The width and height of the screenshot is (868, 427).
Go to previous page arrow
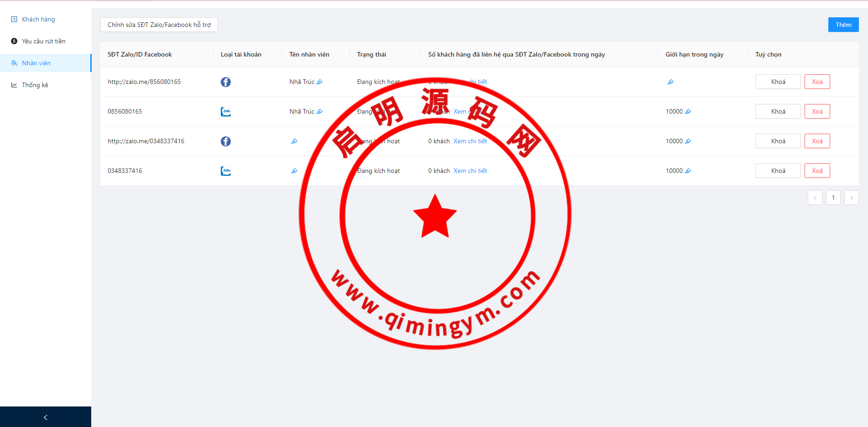pos(815,198)
